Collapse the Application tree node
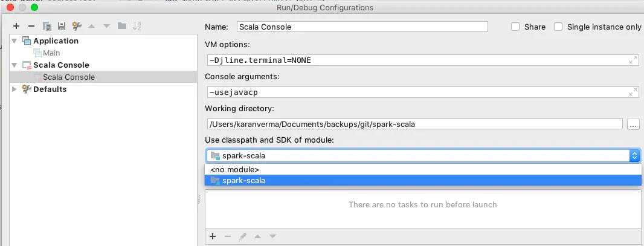Screen dimensions: 644x246 coord(14,41)
